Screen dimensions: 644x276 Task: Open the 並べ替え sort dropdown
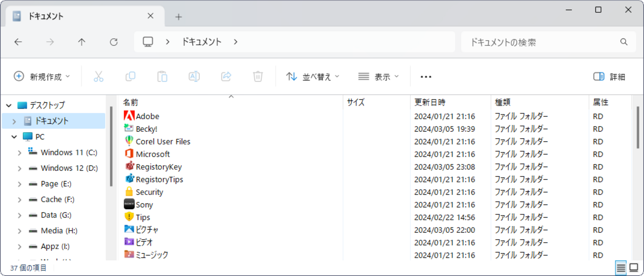point(313,77)
